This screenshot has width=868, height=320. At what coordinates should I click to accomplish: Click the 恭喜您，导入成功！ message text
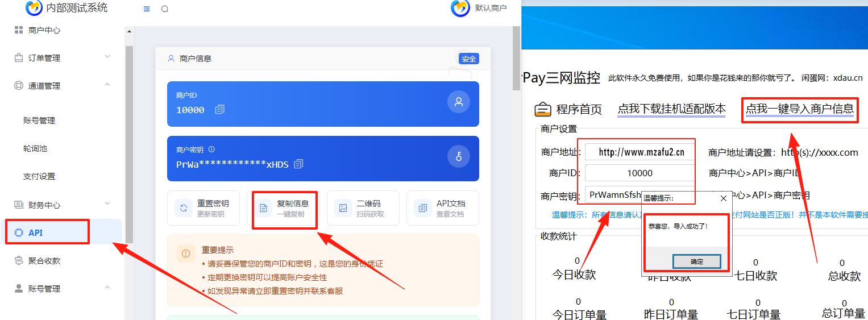tap(678, 226)
